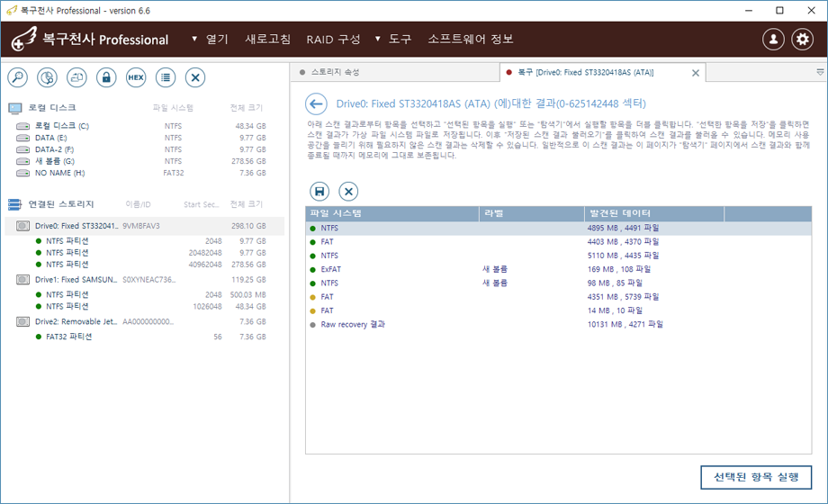Click the 라벨 column header
828x504 pixels.
532,213
